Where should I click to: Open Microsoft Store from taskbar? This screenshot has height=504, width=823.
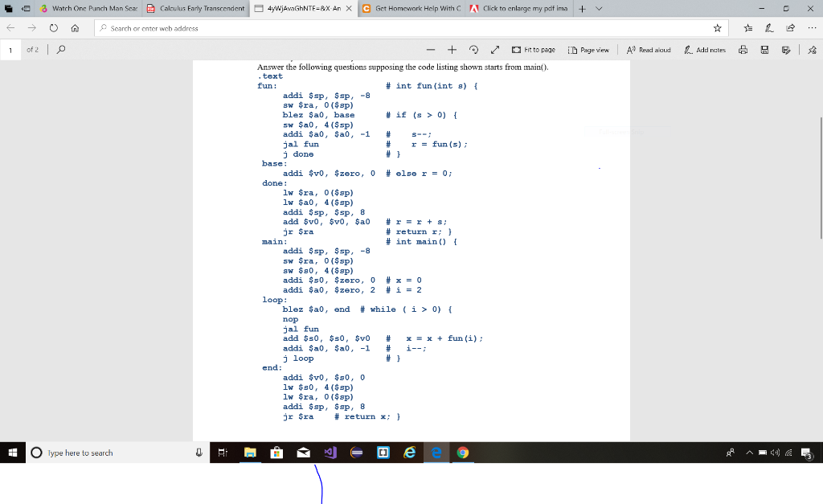coord(276,453)
